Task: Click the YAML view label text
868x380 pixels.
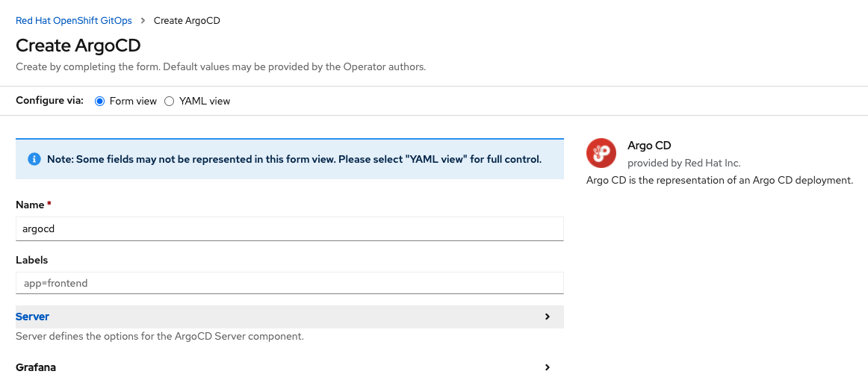Action: [x=204, y=101]
